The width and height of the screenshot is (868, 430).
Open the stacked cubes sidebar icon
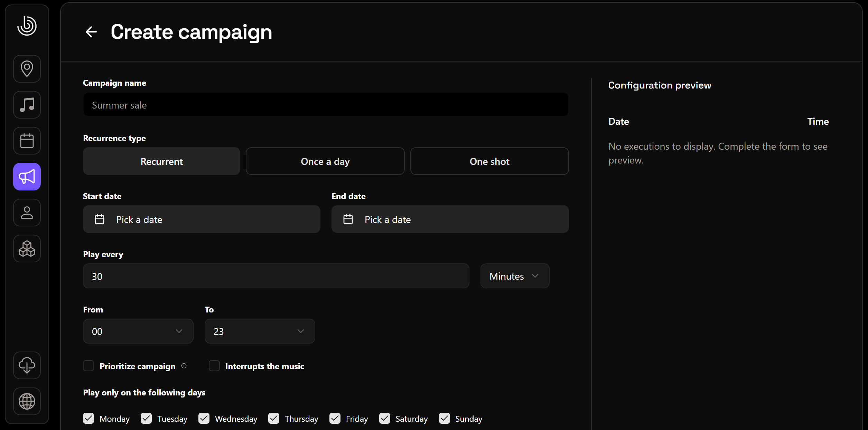pyautogui.click(x=27, y=249)
